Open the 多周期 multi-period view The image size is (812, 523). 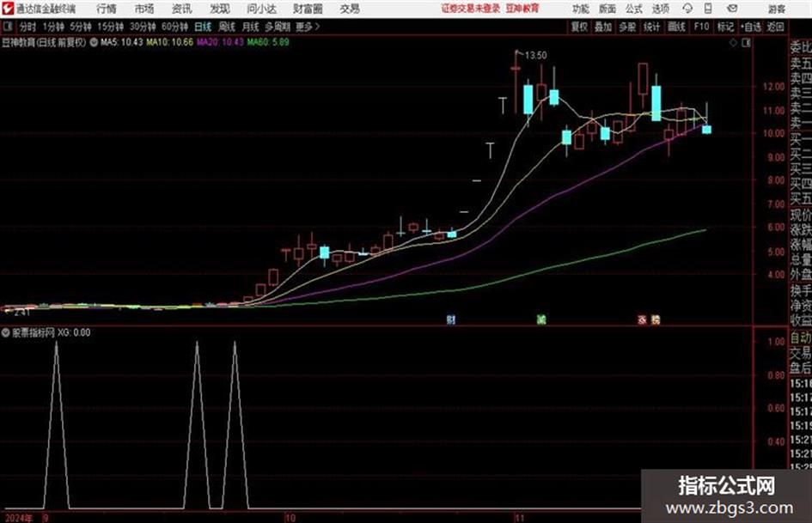point(278,27)
